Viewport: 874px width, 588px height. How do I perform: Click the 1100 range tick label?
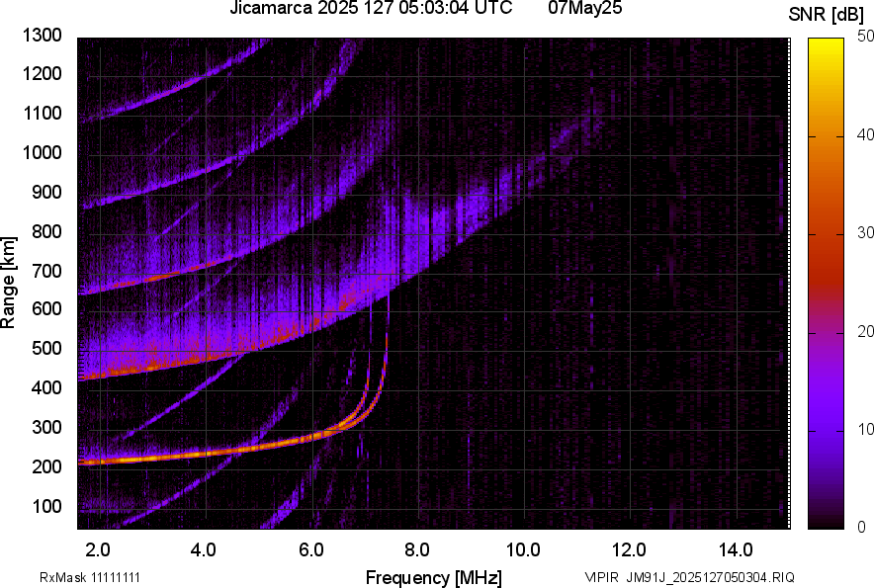click(x=43, y=114)
